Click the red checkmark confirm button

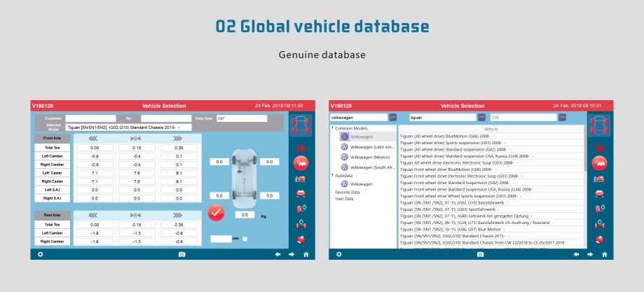click(x=216, y=211)
